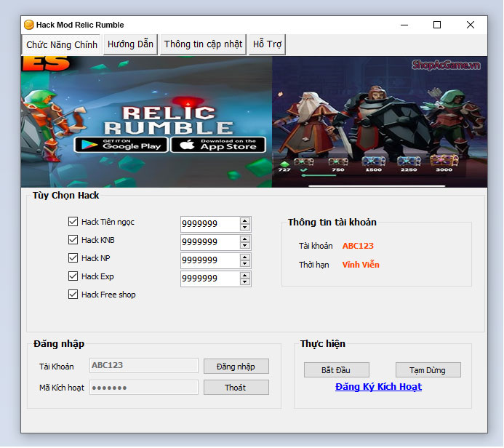Minimize the Hack Mod Relic Rumble window
Screen dimensions: 504x448
tap(404, 25)
